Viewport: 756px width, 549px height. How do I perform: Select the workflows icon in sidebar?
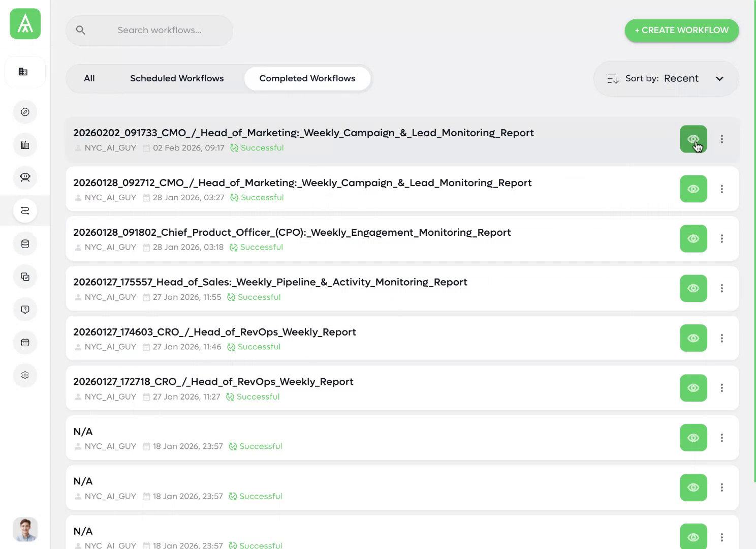point(25,210)
